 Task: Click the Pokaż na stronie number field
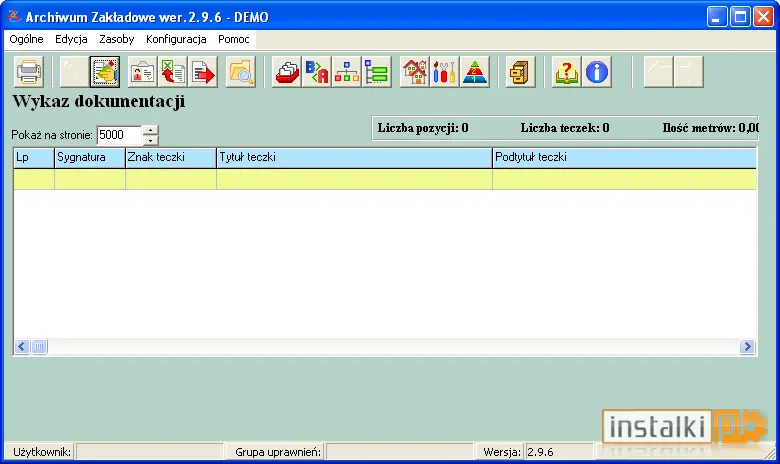(119, 135)
